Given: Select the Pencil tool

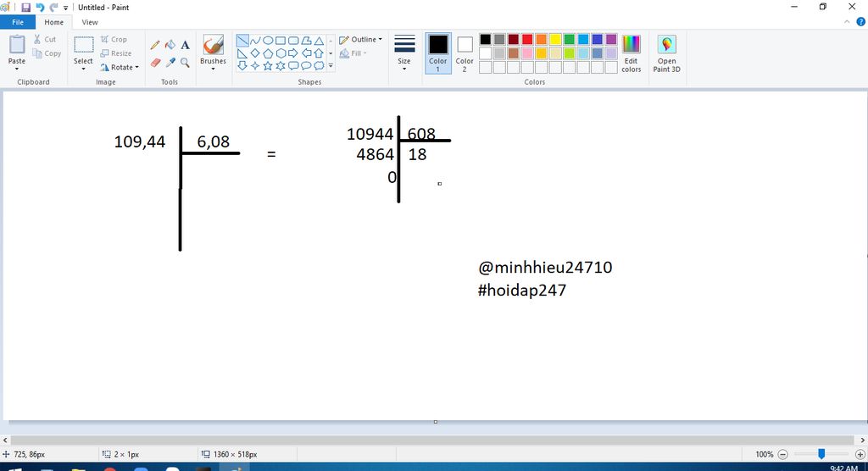Looking at the screenshot, I should 155,46.
